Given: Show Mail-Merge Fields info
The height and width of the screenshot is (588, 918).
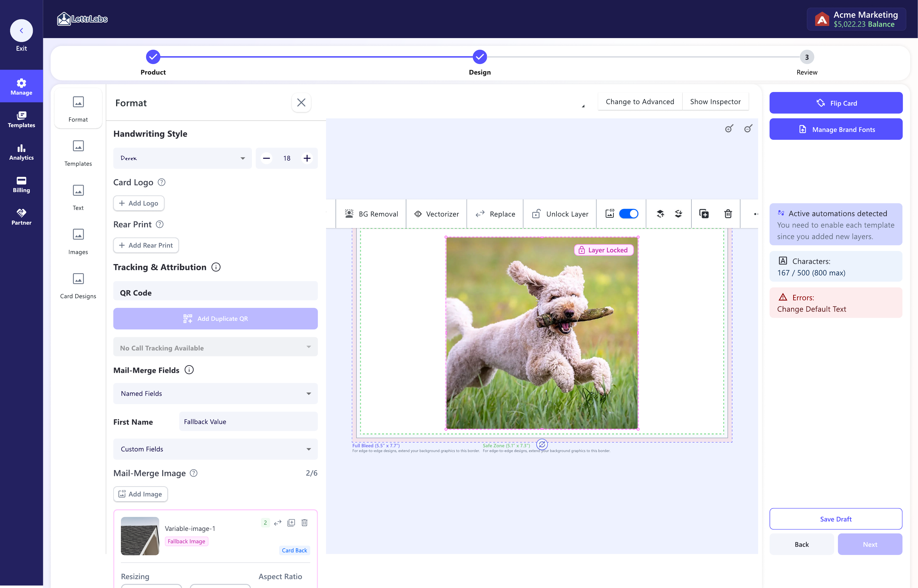Looking at the screenshot, I should 189,370.
